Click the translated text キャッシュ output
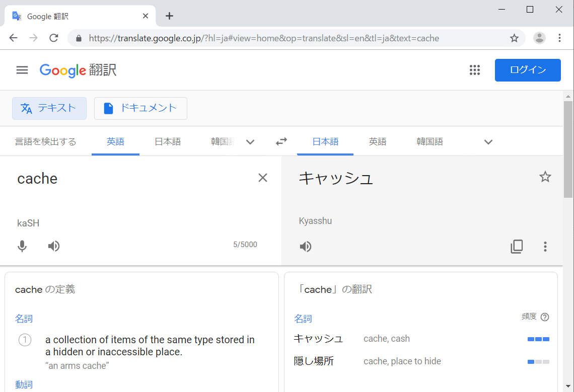Image resolution: width=574 pixels, height=392 pixels. tap(336, 179)
